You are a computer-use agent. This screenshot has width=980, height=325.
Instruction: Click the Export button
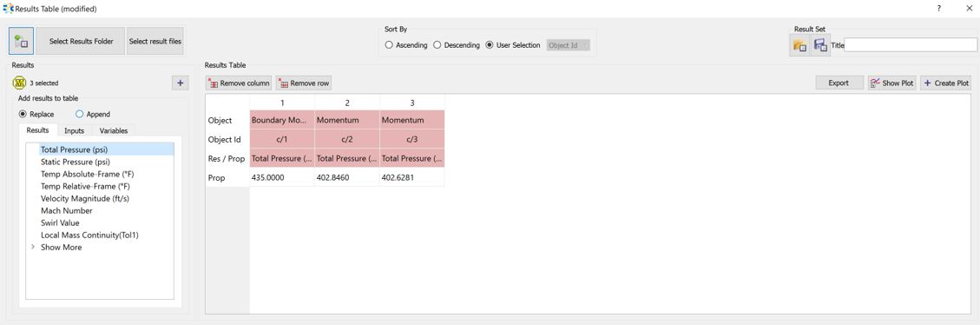[839, 83]
